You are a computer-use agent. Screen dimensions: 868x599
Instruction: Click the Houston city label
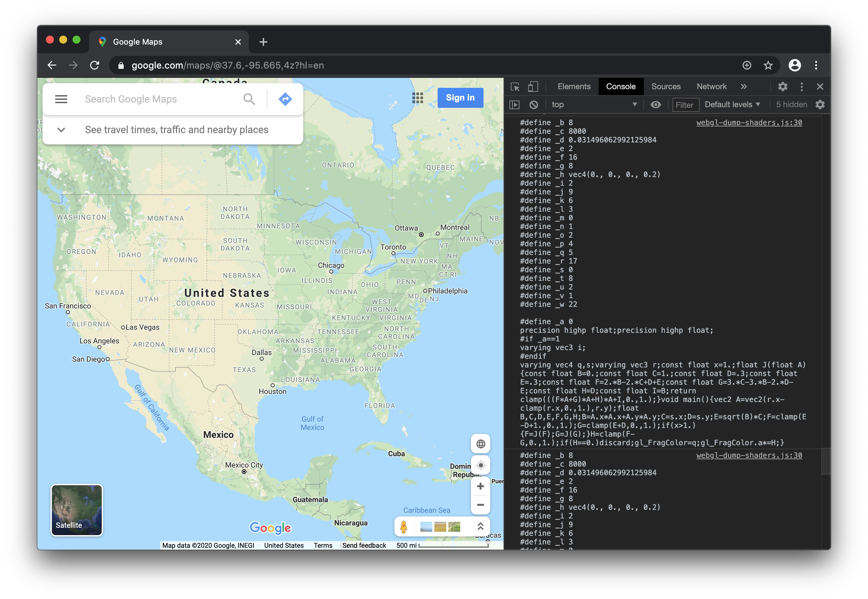[x=272, y=391]
